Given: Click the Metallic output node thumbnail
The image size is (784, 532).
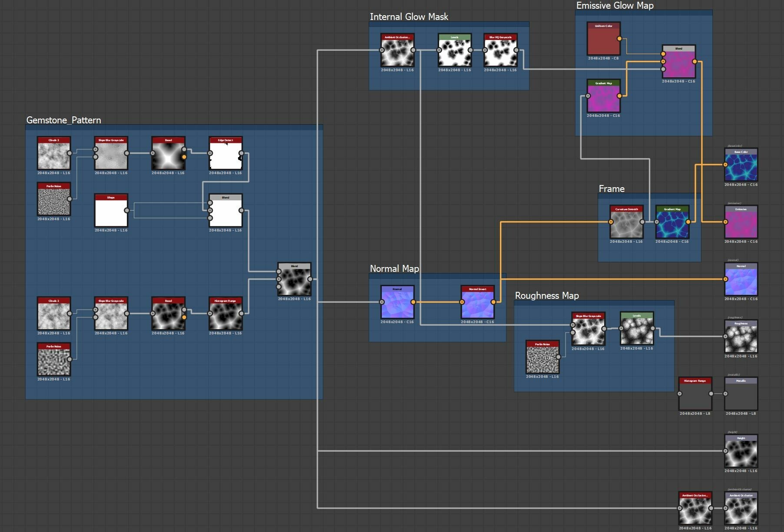Looking at the screenshot, I should point(741,394).
